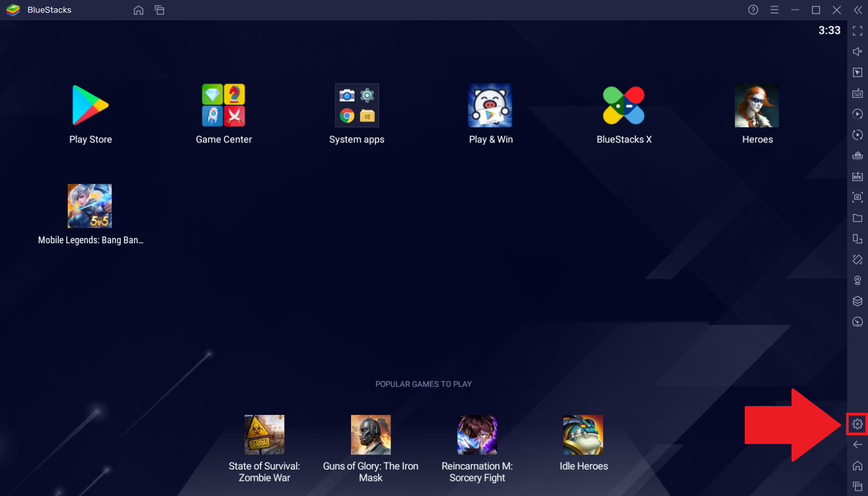Minimize the BlueStacks window

click(x=795, y=10)
